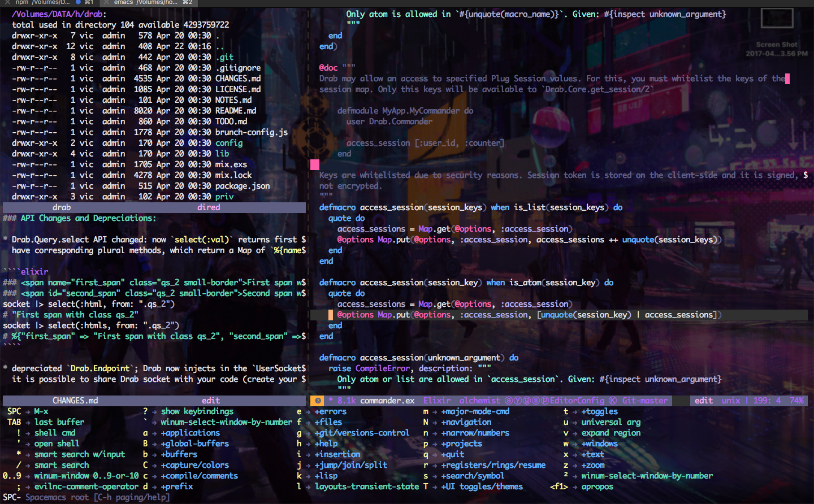Click line and column indicator 199: 4
This screenshot has width=814, height=504.
click(x=767, y=401)
